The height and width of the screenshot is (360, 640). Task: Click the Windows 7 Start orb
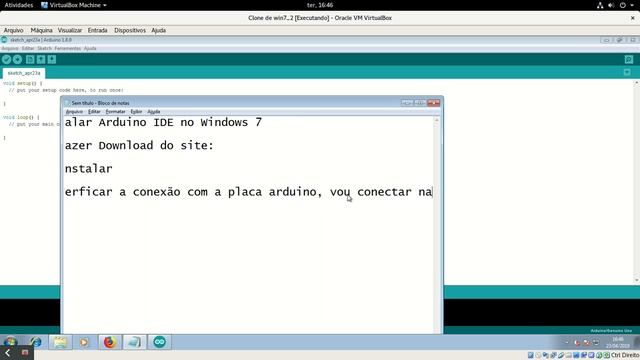tap(11, 342)
